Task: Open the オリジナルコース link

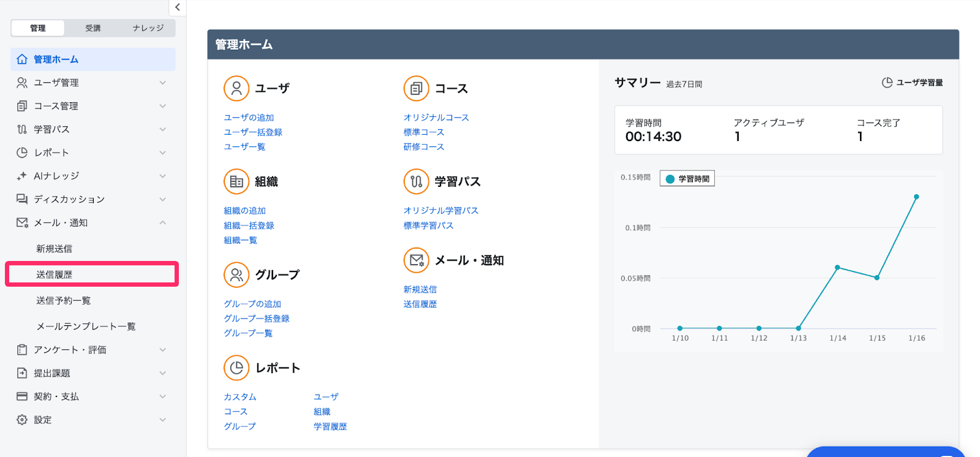Action: 436,118
